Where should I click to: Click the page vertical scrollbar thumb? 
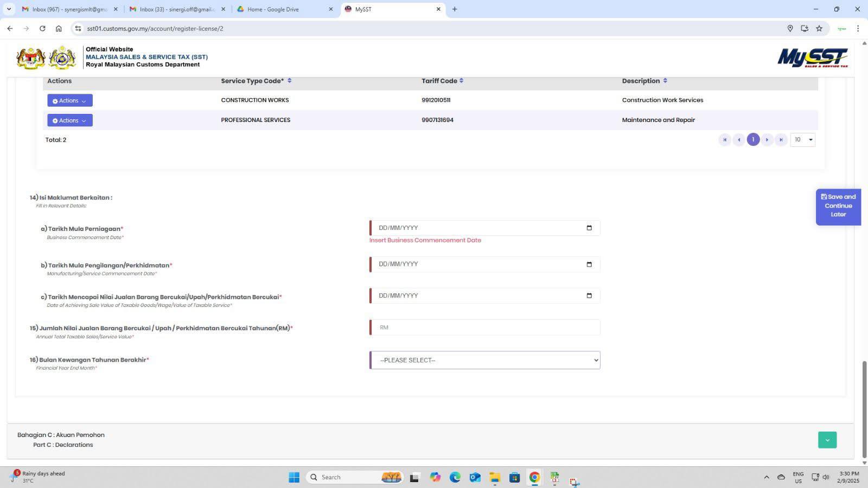coord(865,409)
